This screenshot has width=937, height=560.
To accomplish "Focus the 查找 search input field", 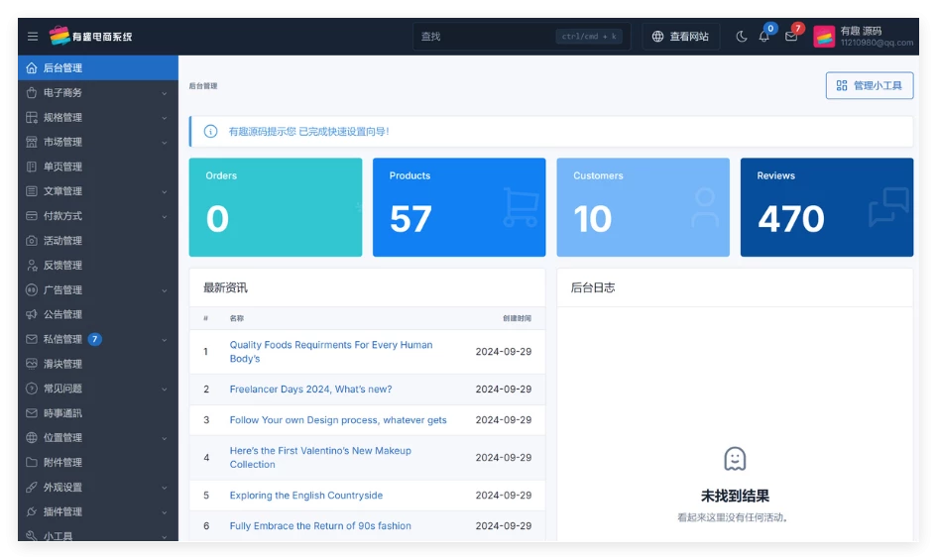I will click(486, 37).
